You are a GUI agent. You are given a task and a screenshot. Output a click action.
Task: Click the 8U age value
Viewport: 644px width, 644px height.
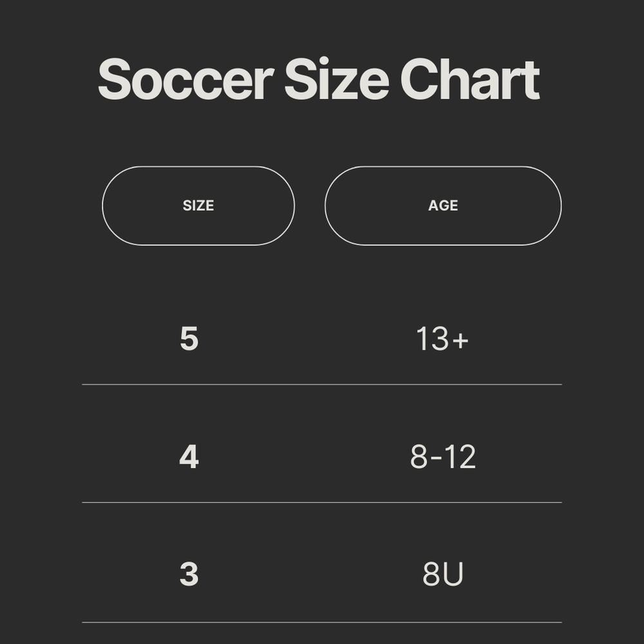point(443,574)
